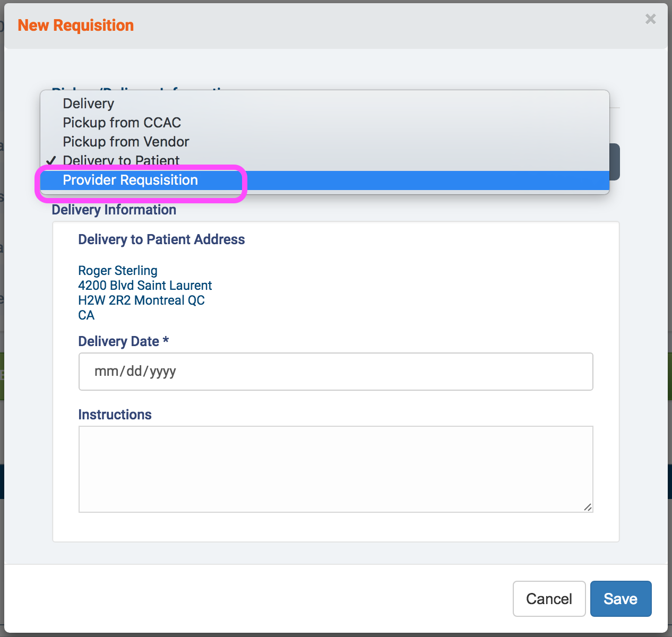The image size is (672, 637).
Task: Click inside the Instructions text area
Action: click(335, 469)
